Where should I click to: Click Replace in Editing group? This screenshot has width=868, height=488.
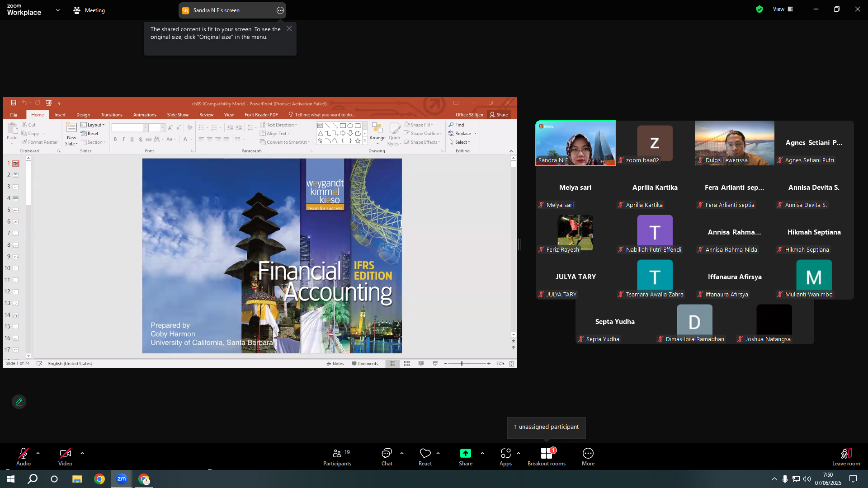[x=460, y=134]
